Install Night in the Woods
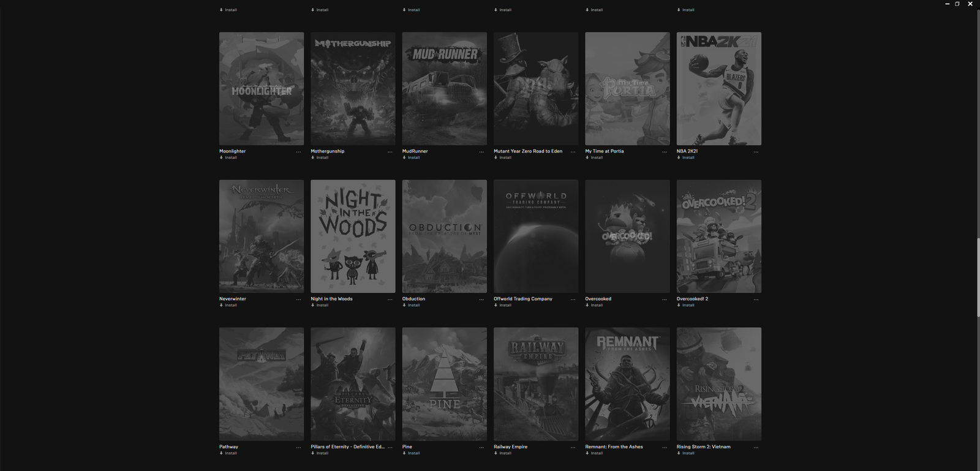 [320, 305]
